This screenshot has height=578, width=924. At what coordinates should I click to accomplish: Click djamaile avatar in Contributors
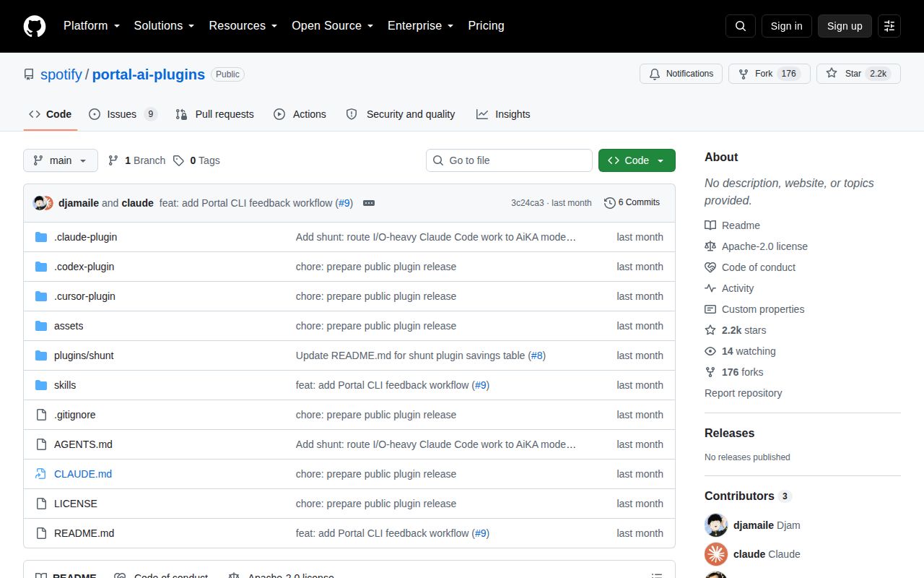coord(716,525)
